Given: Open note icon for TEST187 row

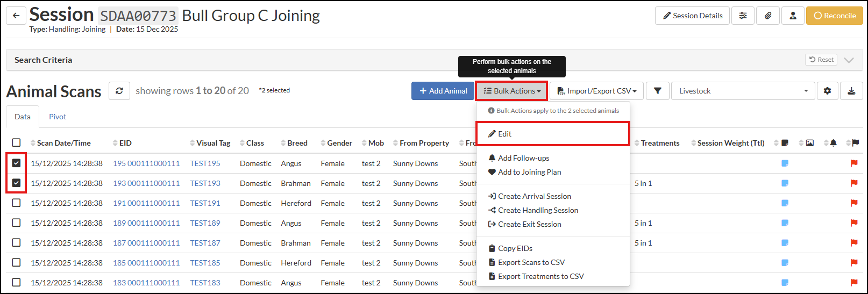Looking at the screenshot, I should coord(785,243).
